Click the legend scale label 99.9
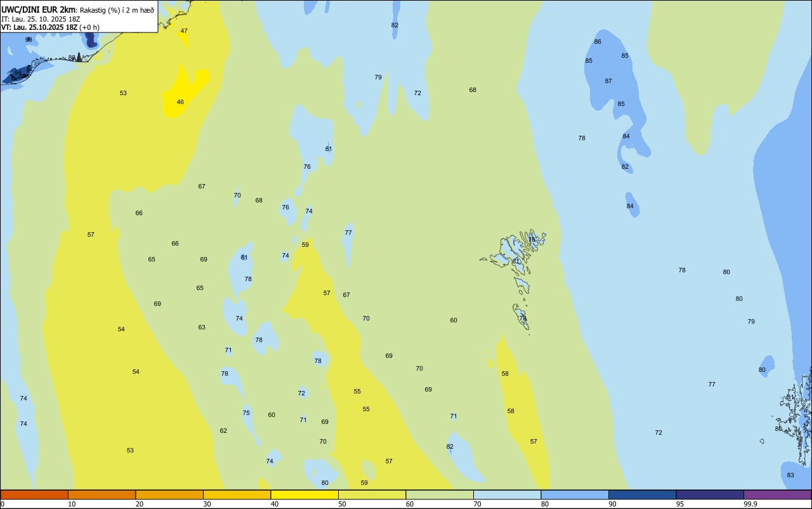Screen dimensions: 812x509 (750, 504)
